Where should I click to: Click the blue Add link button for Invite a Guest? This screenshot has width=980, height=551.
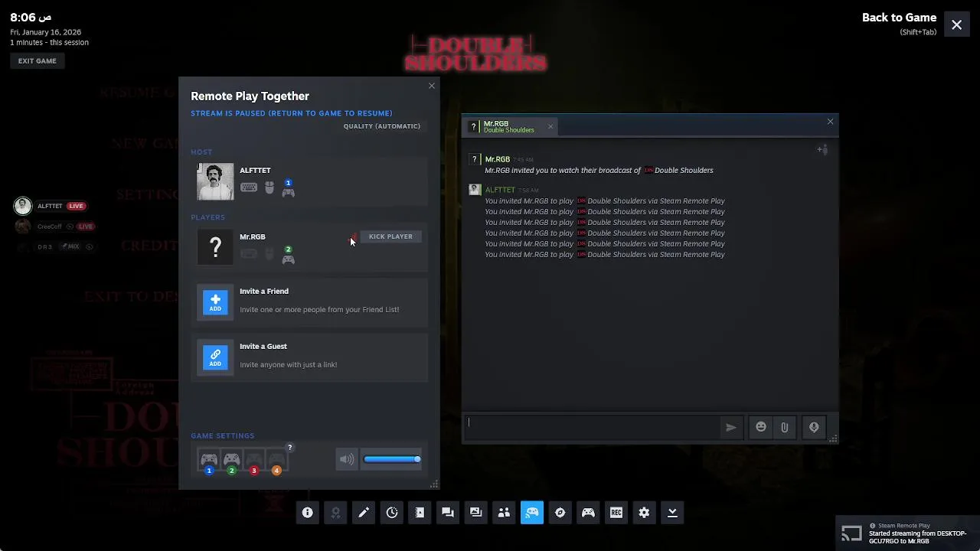215,357
